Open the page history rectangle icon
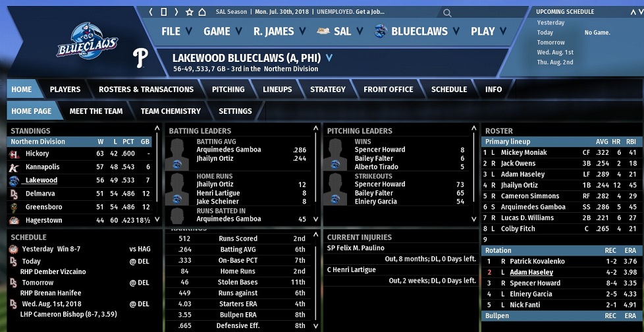The height and width of the screenshot is (332, 644). (x=163, y=12)
